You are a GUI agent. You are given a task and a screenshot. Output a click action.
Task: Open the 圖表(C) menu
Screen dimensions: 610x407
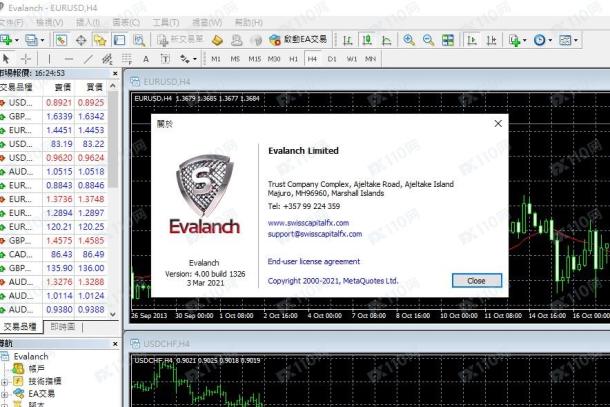point(126,23)
